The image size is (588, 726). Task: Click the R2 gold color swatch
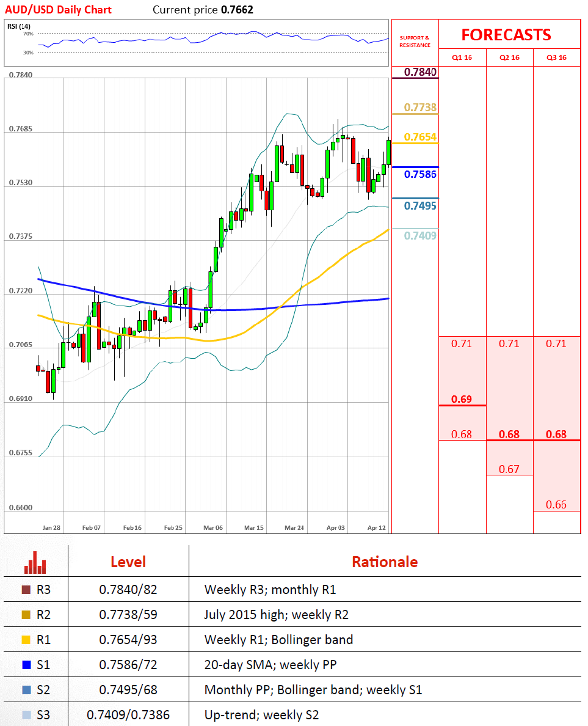coord(26,614)
